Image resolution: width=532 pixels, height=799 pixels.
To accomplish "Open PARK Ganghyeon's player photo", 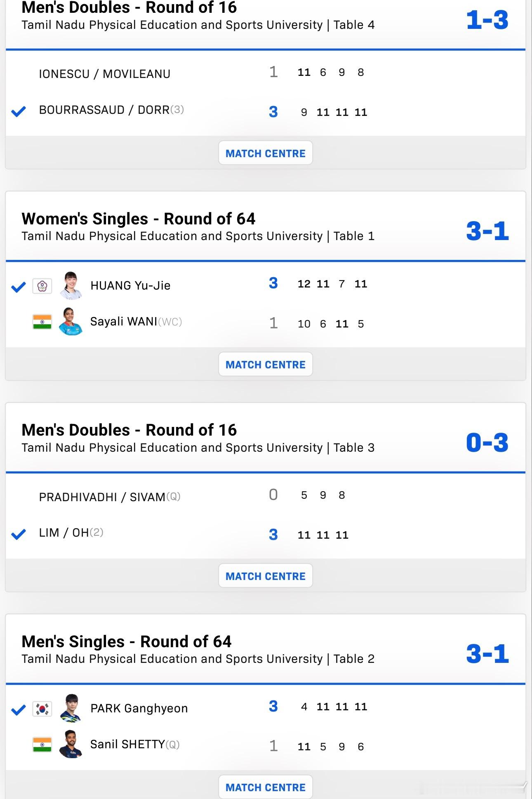I will pos(71,708).
